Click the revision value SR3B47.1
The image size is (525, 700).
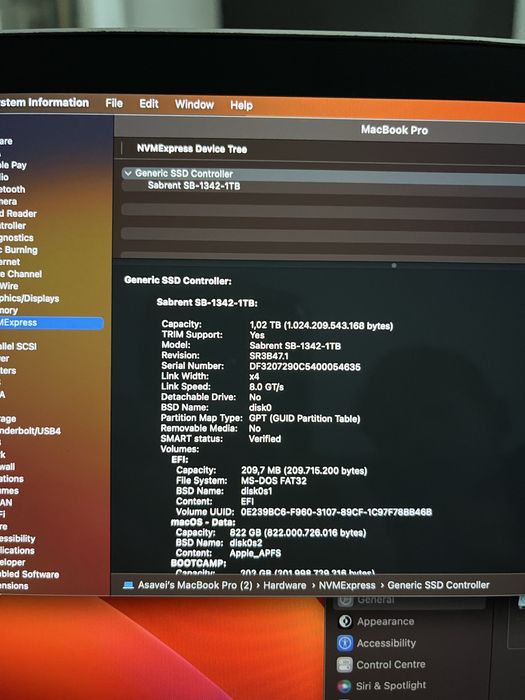(269, 356)
